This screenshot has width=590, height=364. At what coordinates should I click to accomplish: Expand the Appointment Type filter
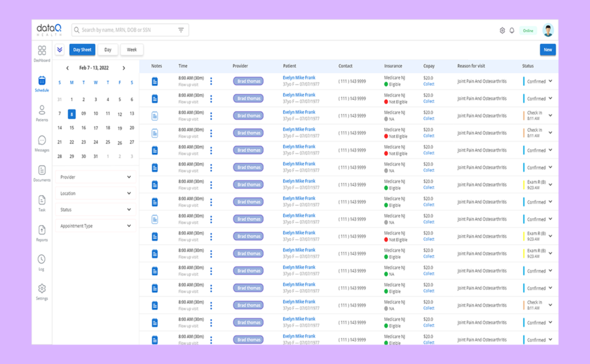[x=95, y=226]
